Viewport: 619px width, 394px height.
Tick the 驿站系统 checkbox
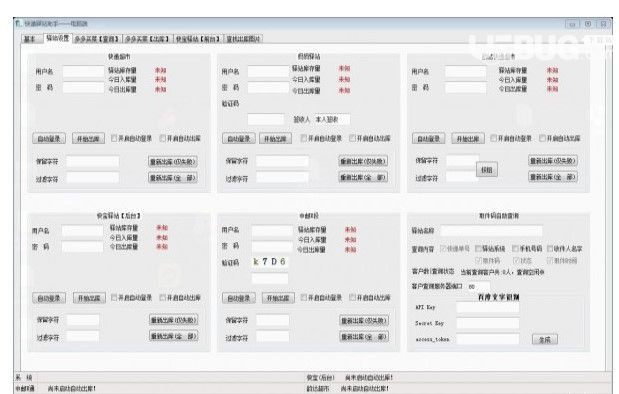(x=490, y=249)
